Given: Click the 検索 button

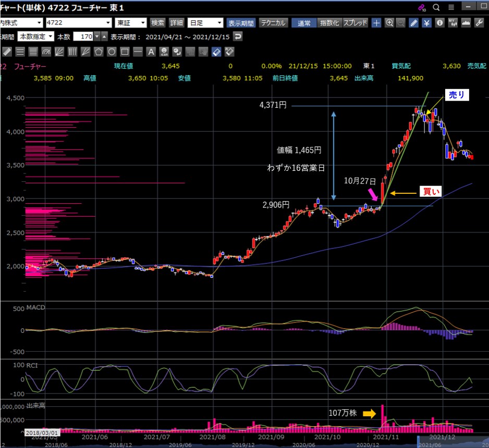Looking at the screenshot, I should click(157, 23).
